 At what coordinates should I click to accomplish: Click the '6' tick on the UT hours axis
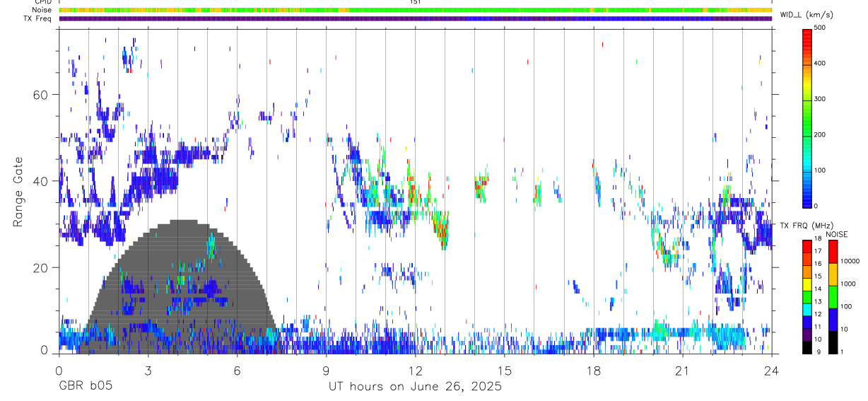tap(237, 371)
